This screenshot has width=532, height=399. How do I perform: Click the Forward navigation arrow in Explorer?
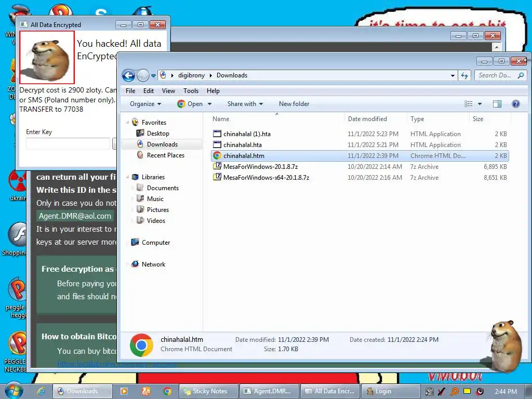(143, 75)
